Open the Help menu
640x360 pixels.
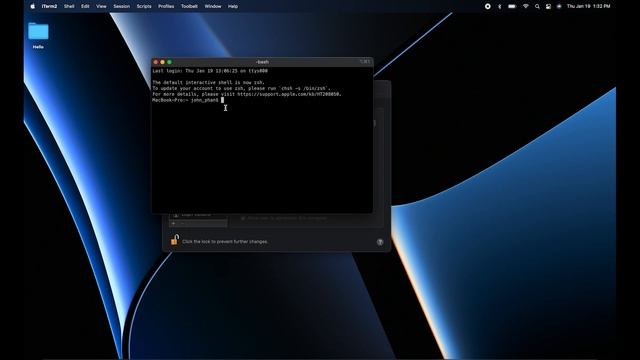233,6
